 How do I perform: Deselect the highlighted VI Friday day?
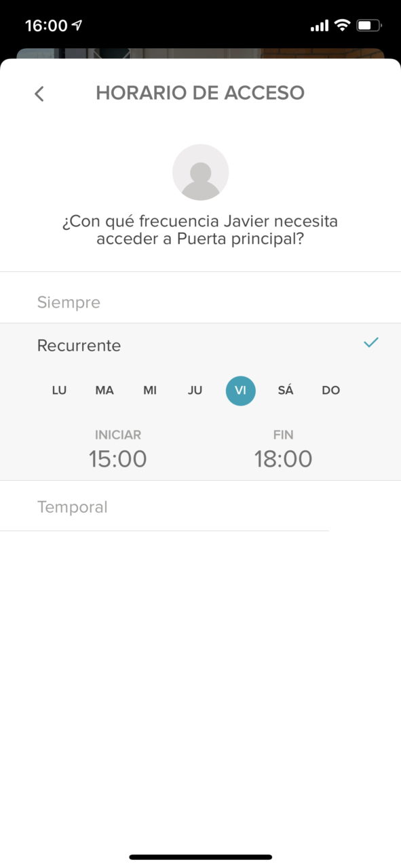tap(240, 391)
